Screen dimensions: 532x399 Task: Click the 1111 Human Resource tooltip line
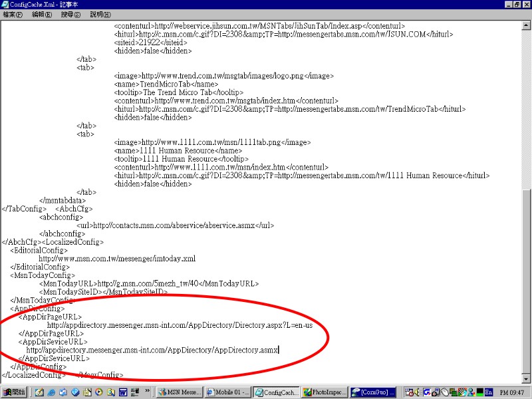pos(182,159)
